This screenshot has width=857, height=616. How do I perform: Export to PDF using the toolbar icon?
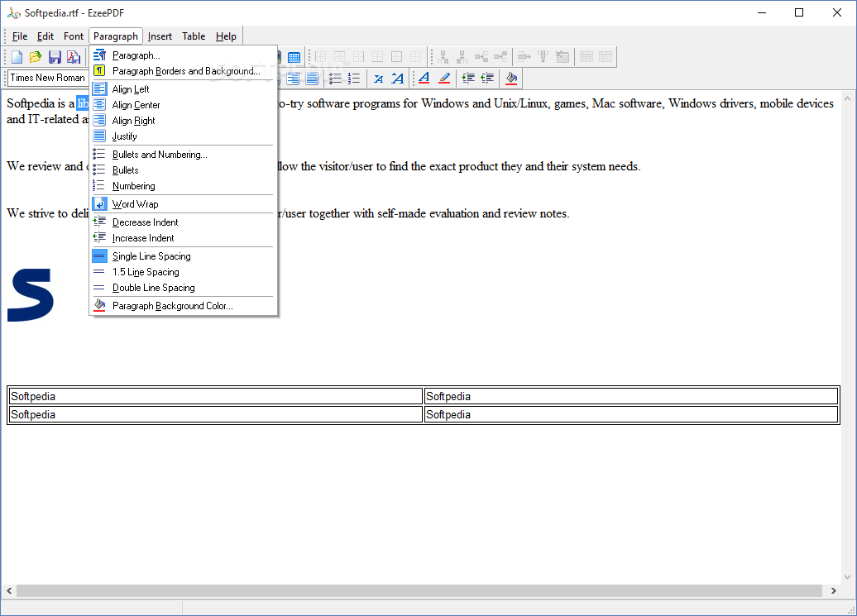pyautogui.click(x=74, y=57)
